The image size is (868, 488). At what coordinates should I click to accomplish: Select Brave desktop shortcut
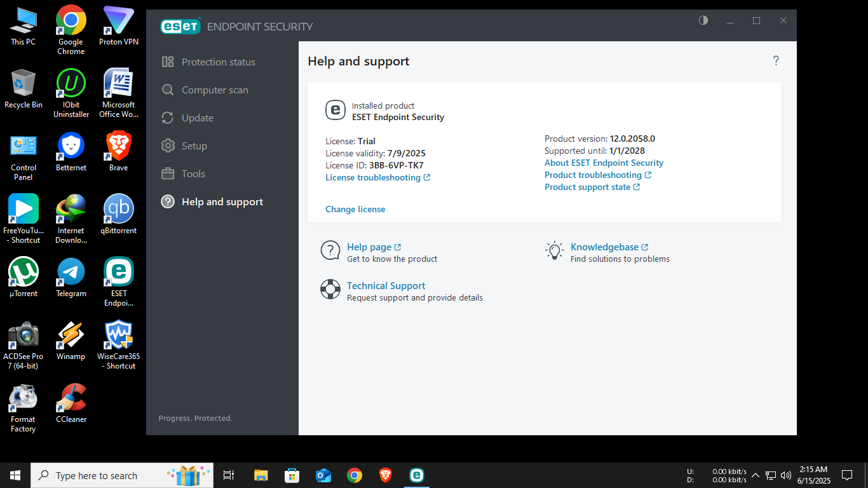tap(119, 152)
